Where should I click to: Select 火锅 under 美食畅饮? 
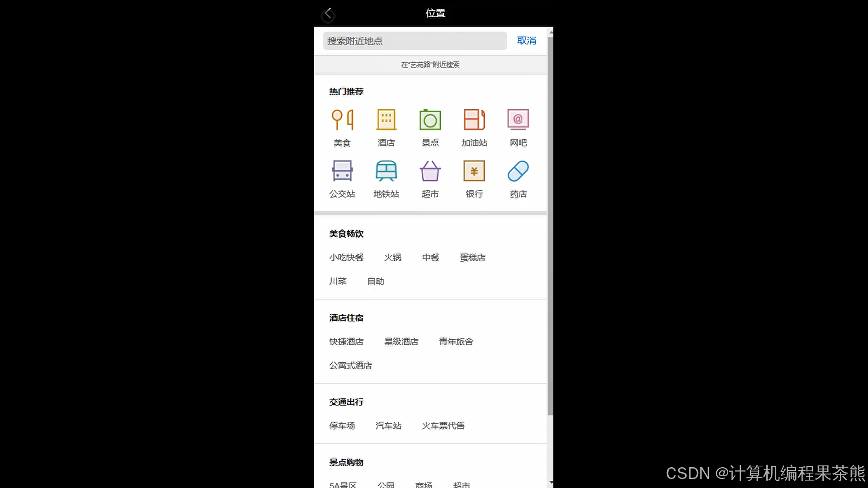pyautogui.click(x=392, y=257)
